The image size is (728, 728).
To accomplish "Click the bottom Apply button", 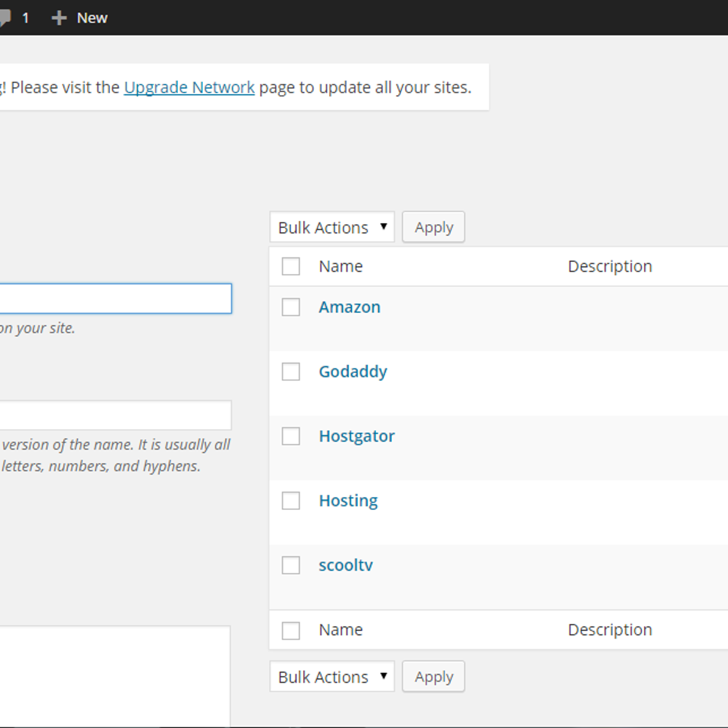I will point(434,677).
